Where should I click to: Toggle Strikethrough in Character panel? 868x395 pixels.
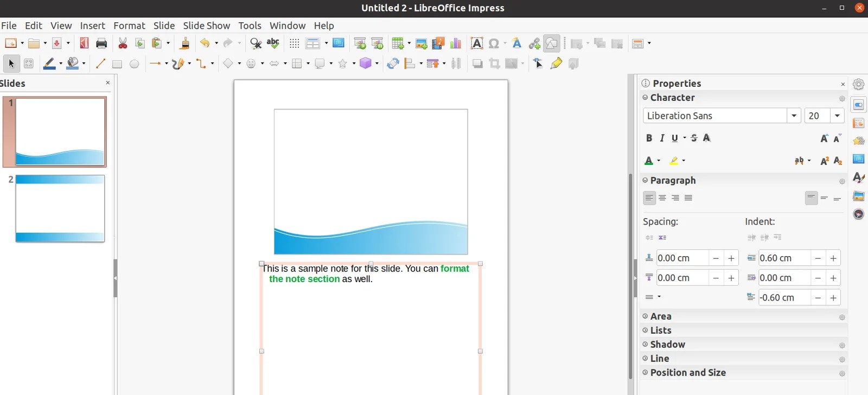[x=694, y=138]
